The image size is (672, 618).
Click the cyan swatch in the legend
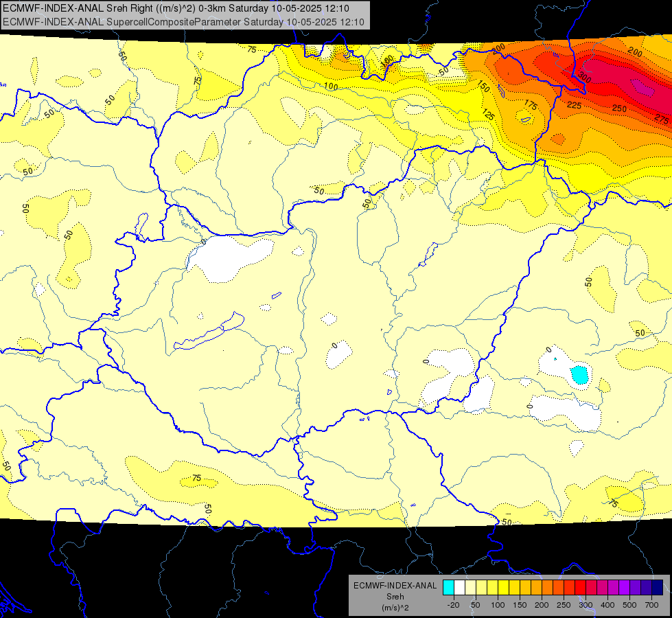pyautogui.click(x=448, y=588)
